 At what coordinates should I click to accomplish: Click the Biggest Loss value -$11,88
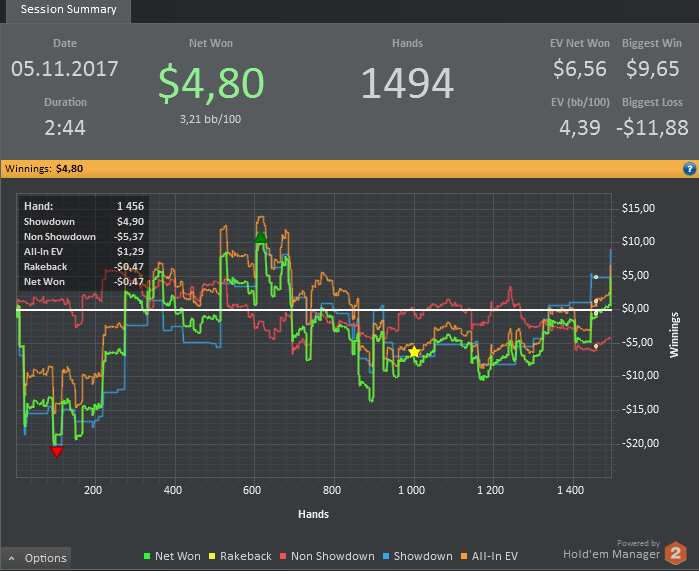(652, 128)
